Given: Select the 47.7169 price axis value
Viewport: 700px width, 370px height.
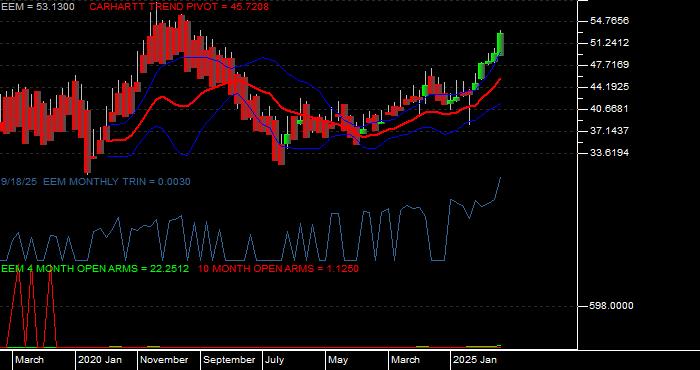Looking at the screenshot, I should point(609,65).
